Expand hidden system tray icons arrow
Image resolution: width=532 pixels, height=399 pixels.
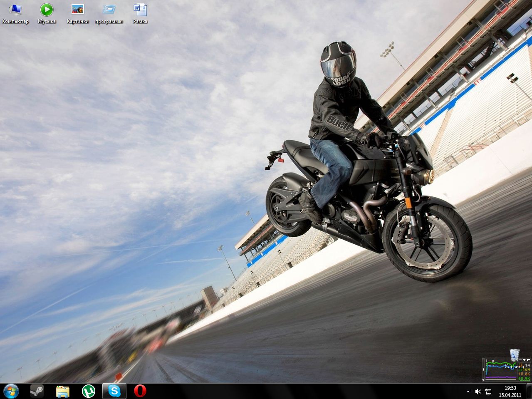[x=468, y=392]
